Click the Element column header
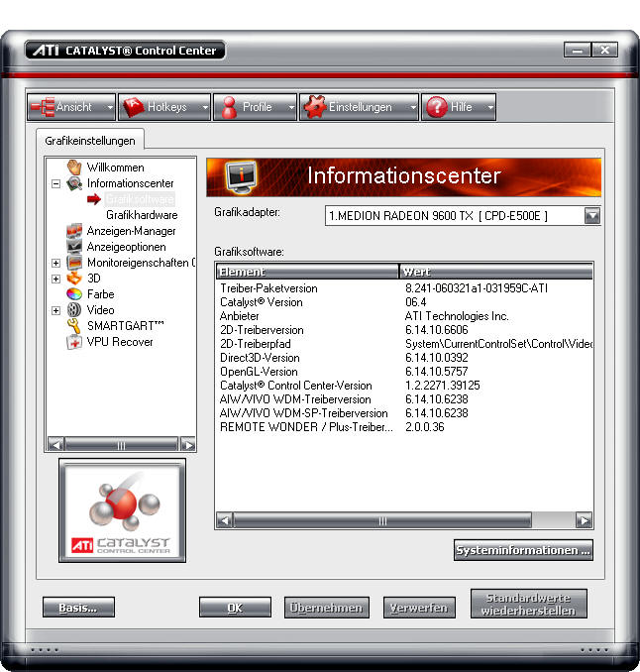 click(x=307, y=272)
